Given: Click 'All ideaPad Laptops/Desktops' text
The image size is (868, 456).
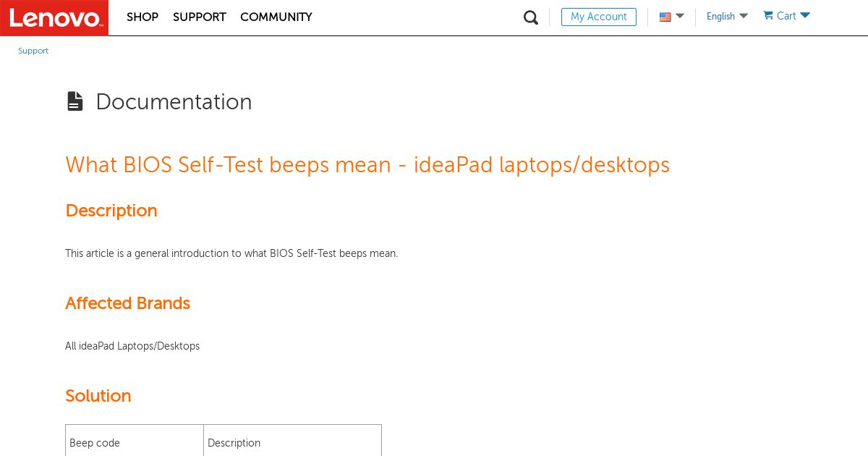Looking at the screenshot, I should click(x=132, y=346).
